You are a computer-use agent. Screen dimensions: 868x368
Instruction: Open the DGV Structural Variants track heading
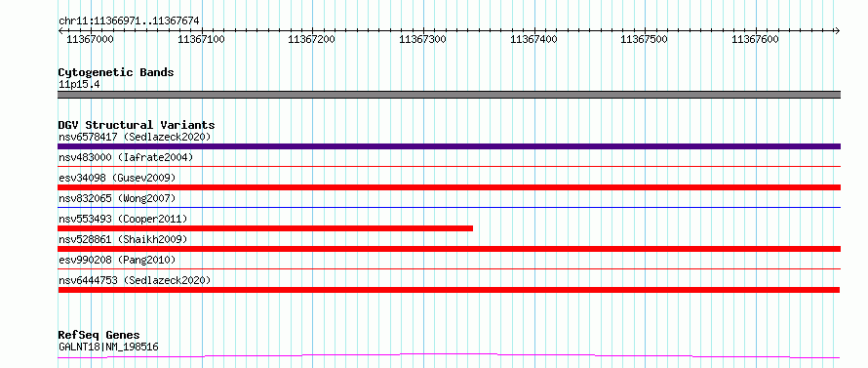pyautogui.click(x=137, y=125)
